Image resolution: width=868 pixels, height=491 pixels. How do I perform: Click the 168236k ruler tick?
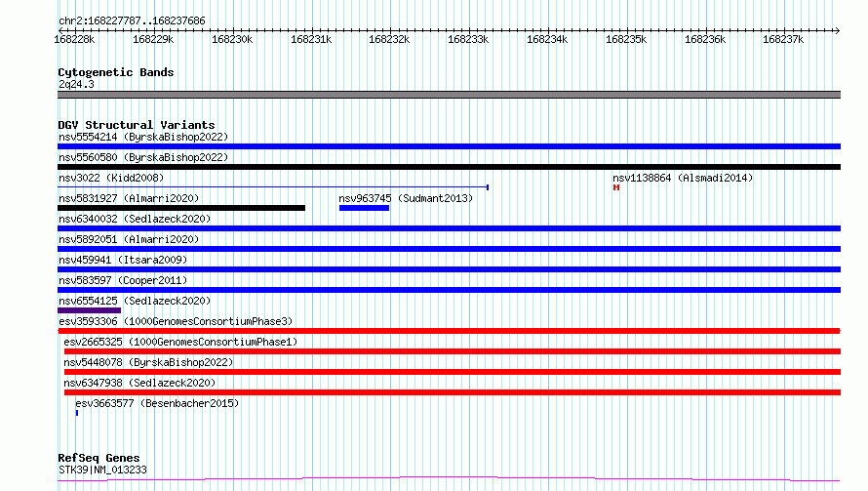(x=705, y=39)
